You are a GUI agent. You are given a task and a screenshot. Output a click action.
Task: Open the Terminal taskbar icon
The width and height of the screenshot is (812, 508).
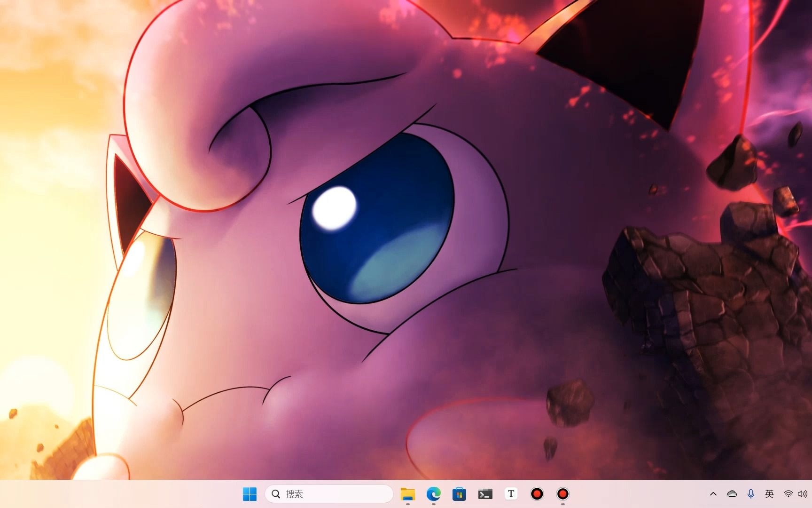pyautogui.click(x=485, y=494)
